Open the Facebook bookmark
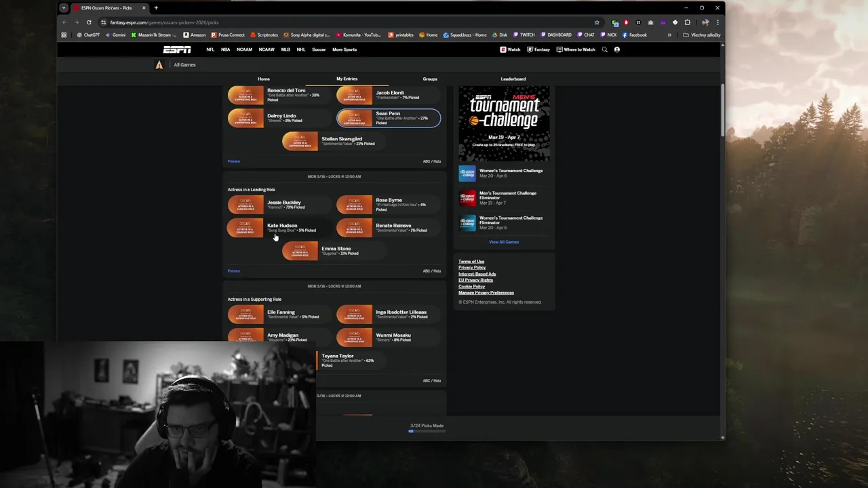Viewport: 868px width, 488px height. (635, 35)
